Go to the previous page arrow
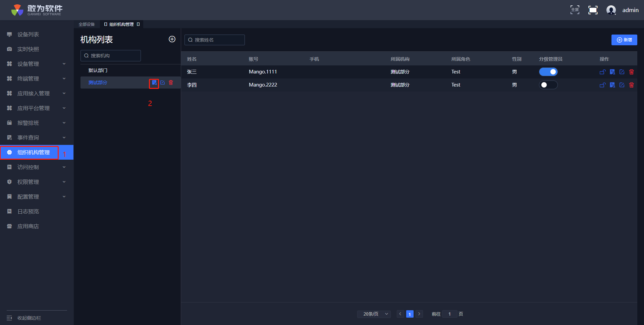The height and width of the screenshot is (325, 644). click(x=400, y=314)
